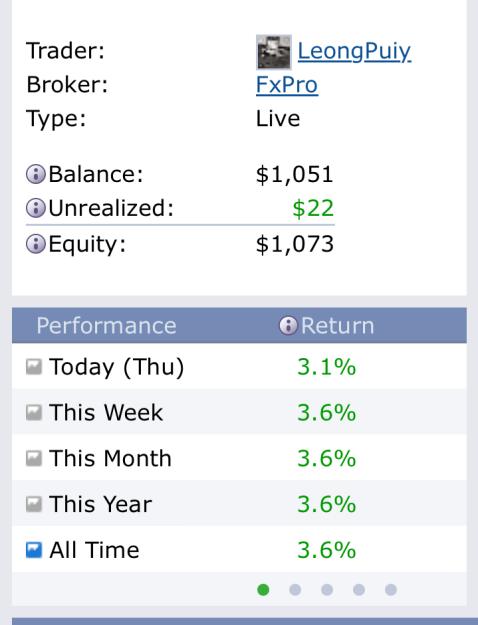Click the LeongPuiy avatar thumbnail
The height and width of the screenshot is (625, 478).
[273, 52]
